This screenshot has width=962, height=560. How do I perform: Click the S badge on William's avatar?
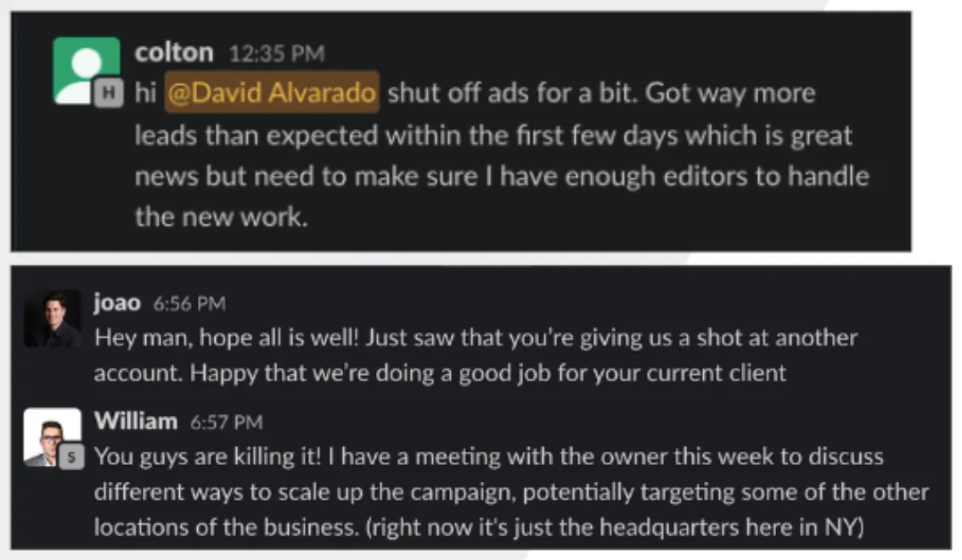tap(71, 457)
